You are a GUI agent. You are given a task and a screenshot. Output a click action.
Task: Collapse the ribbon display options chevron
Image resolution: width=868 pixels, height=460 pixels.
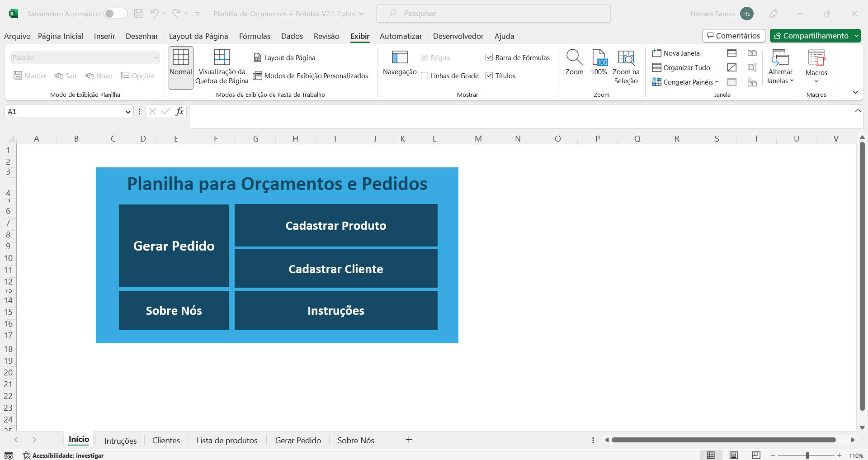point(855,92)
